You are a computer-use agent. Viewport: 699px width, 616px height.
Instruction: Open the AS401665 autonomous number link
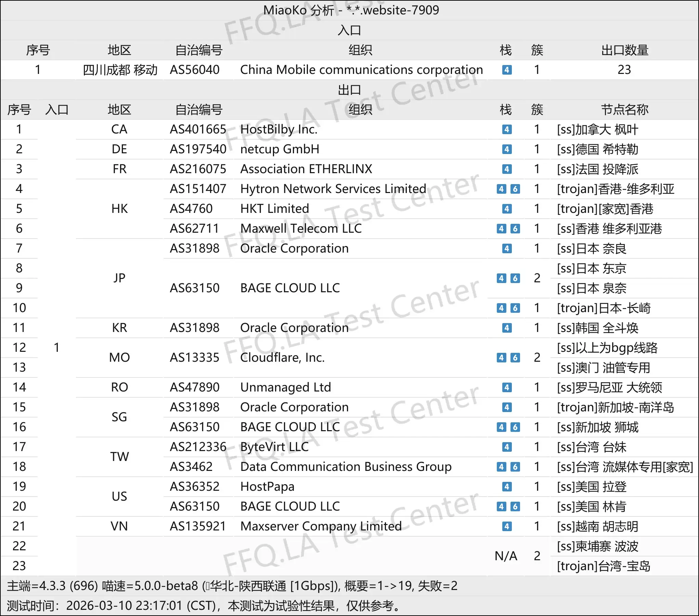[x=198, y=129]
